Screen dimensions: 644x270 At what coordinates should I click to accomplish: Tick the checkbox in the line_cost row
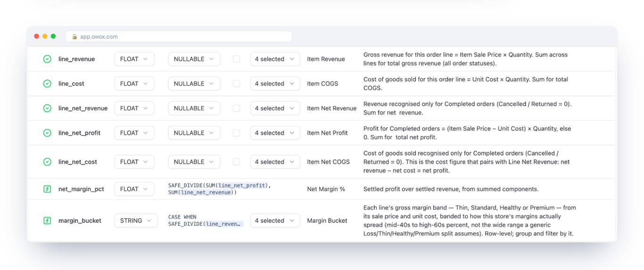(x=236, y=84)
